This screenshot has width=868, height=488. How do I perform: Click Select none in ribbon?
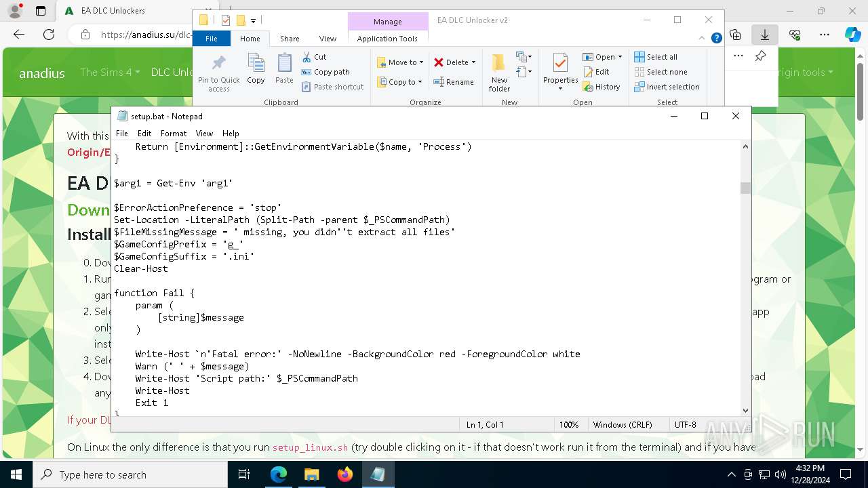(660, 72)
